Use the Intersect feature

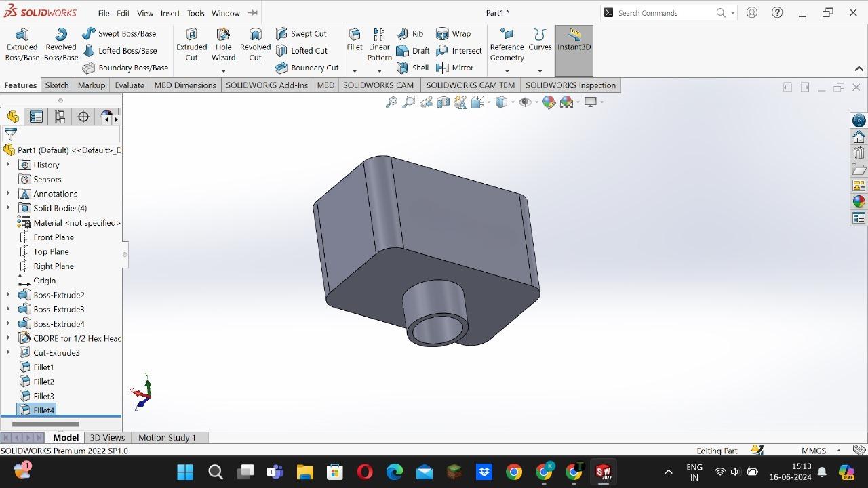[x=459, y=51]
